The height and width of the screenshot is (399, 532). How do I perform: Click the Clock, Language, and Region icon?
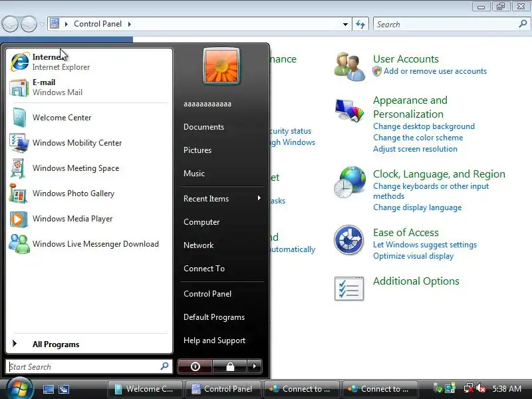click(350, 182)
